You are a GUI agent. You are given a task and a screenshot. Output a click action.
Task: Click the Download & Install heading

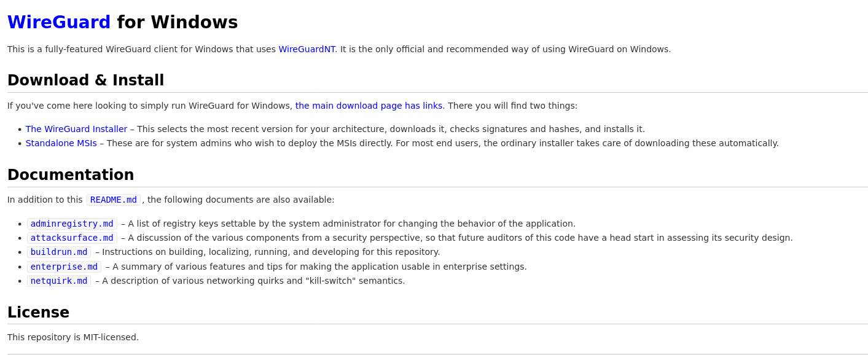pos(85,80)
